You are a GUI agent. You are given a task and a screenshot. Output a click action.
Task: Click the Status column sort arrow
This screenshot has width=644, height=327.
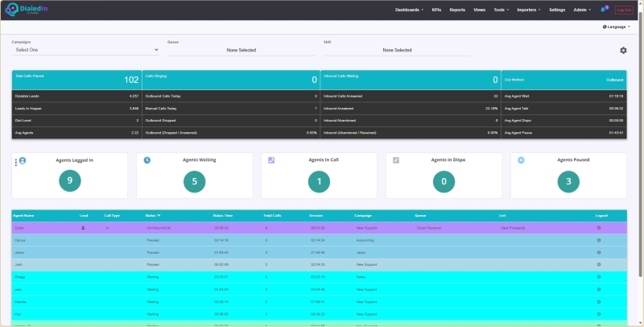pos(159,216)
